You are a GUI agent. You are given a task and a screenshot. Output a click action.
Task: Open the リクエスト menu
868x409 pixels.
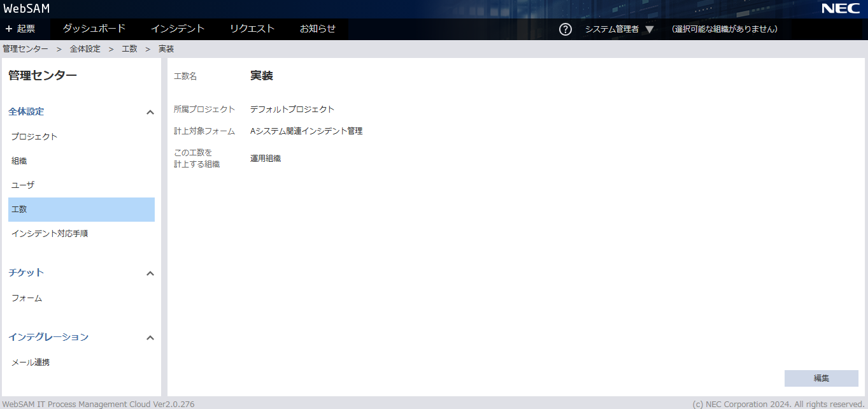pyautogui.click(x=252, y=29)
